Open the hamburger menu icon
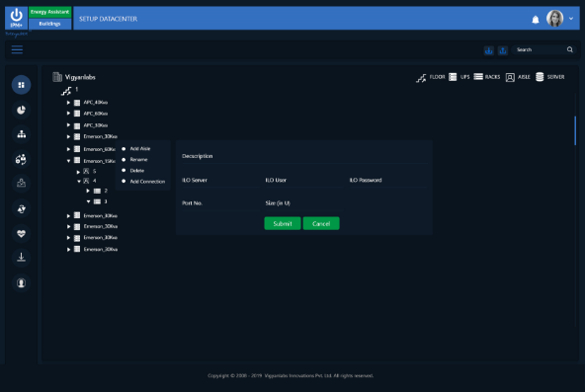This screenshot has width=585, height=392. click(x=17, y=49)
